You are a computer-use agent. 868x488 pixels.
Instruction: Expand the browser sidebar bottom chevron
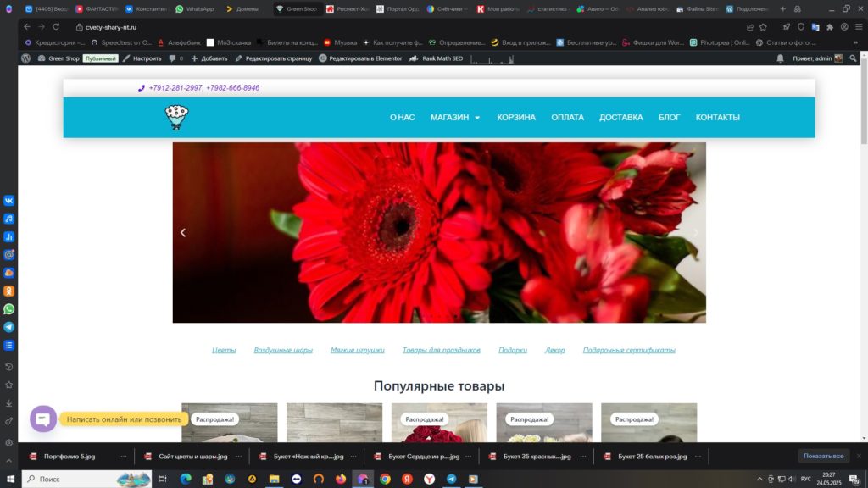[8, 460]
